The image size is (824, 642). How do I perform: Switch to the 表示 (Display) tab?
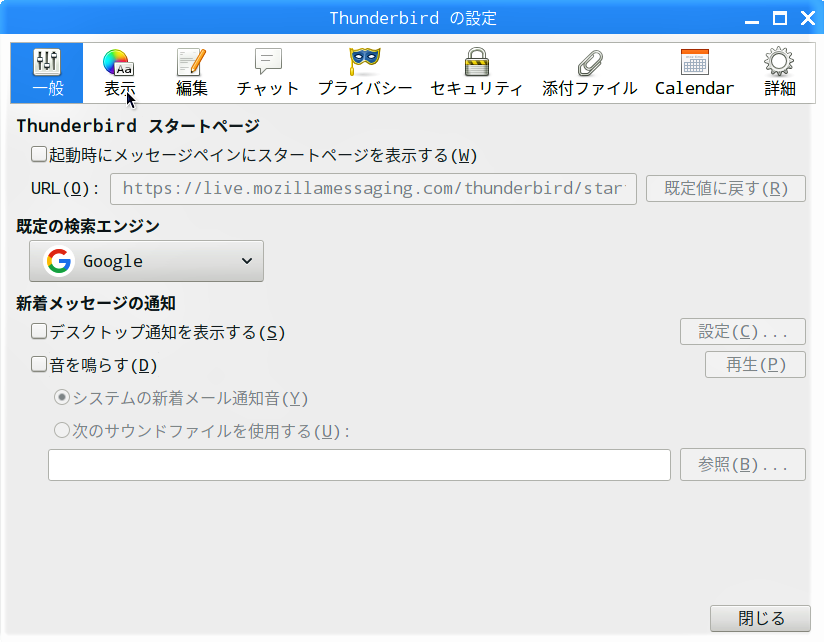click(x=119, y=73)
